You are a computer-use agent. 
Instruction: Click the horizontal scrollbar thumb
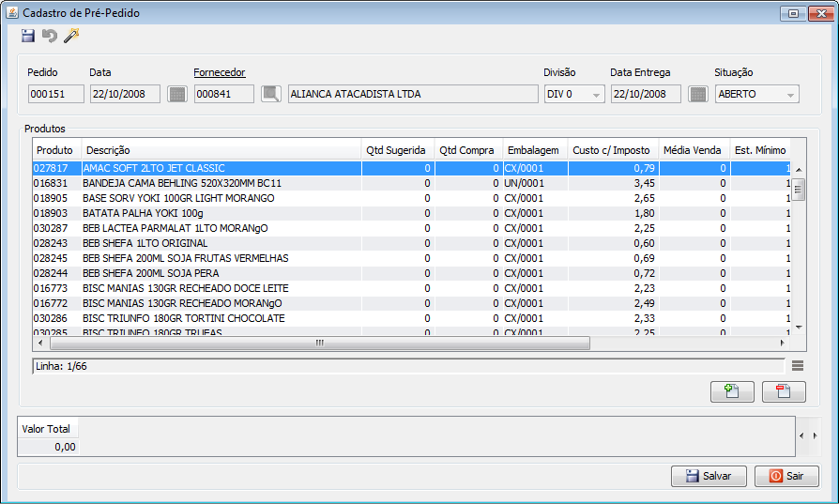pyautogui.click(x=319, y=343)
